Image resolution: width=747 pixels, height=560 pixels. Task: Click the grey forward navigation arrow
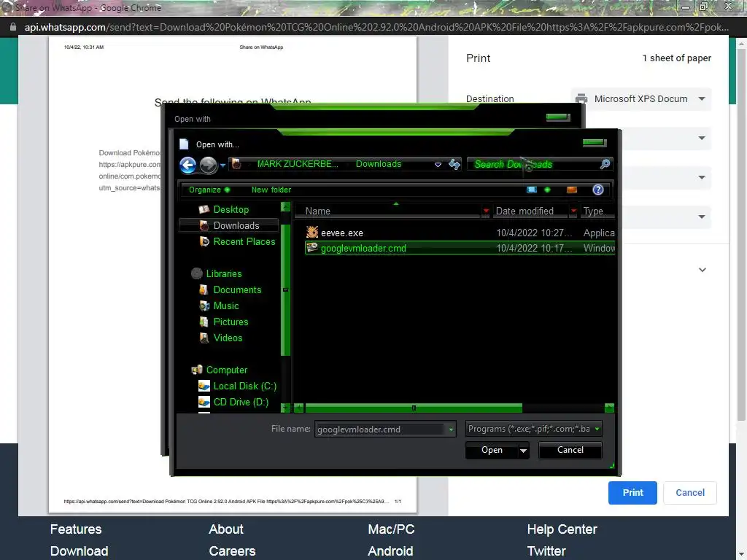(208, 166)
